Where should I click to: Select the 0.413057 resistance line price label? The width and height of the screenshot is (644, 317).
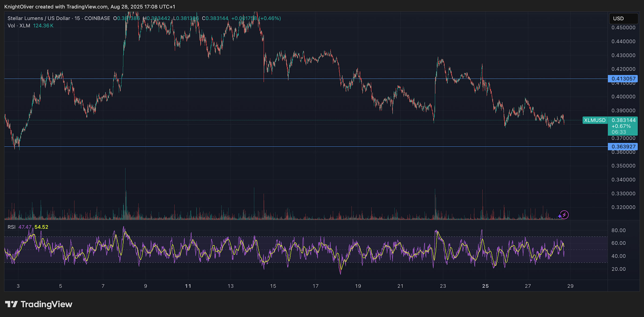tap(623, 79)
